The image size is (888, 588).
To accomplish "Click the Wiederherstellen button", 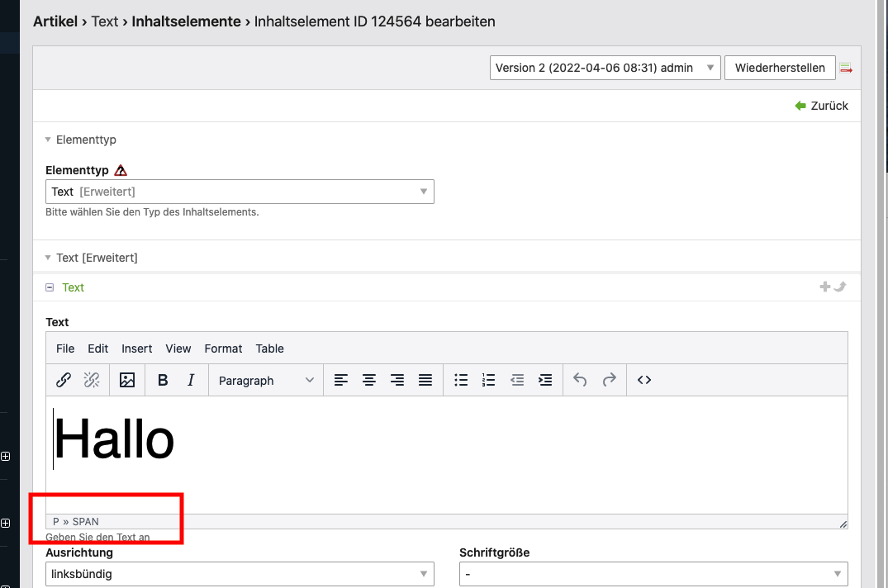I will pyautogui.click(x=780, y=68).
